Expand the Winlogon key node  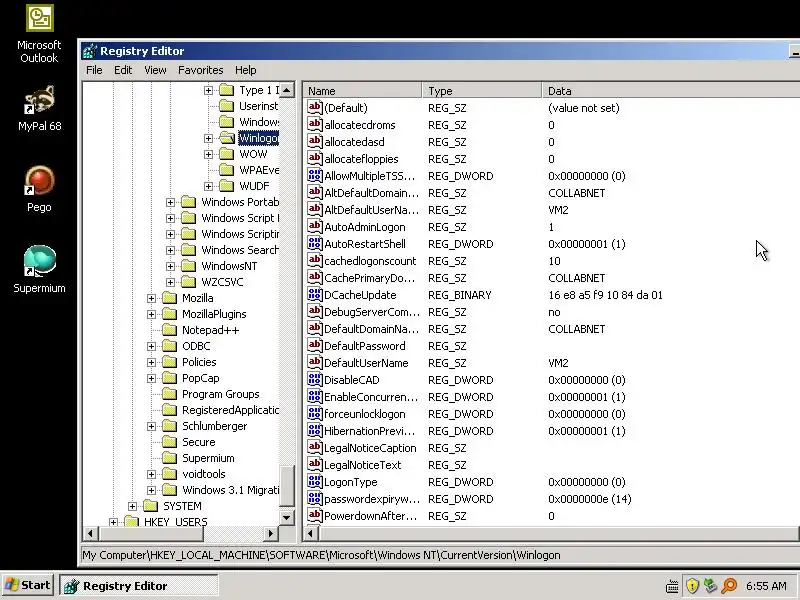(208, 138)
